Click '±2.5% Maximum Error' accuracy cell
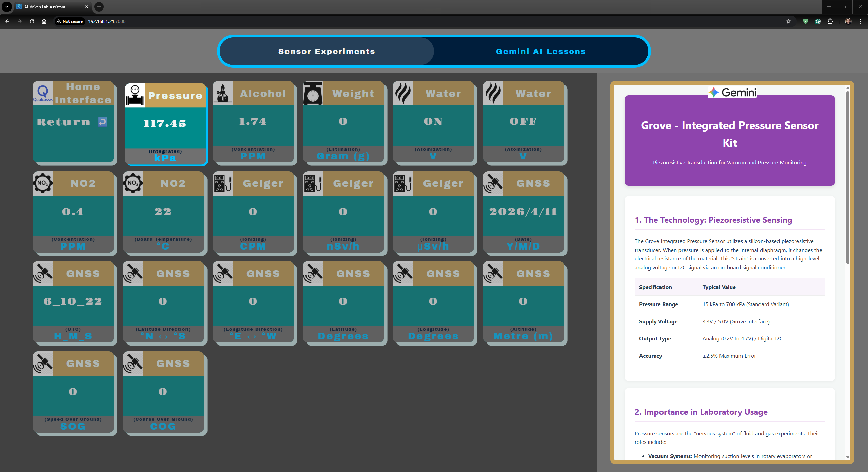The height and width of the screenshot is (472, 868). pyautogui.click(x=729, y=356)
